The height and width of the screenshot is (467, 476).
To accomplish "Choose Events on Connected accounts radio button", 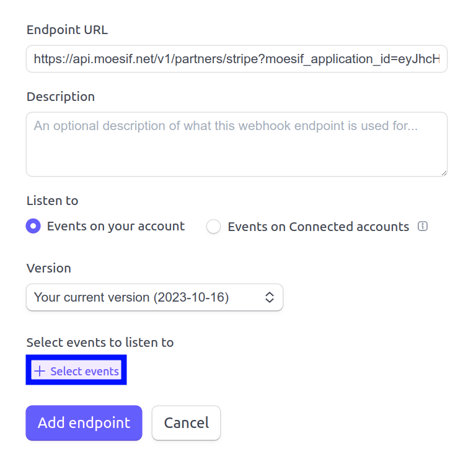I will pos(213,227).
